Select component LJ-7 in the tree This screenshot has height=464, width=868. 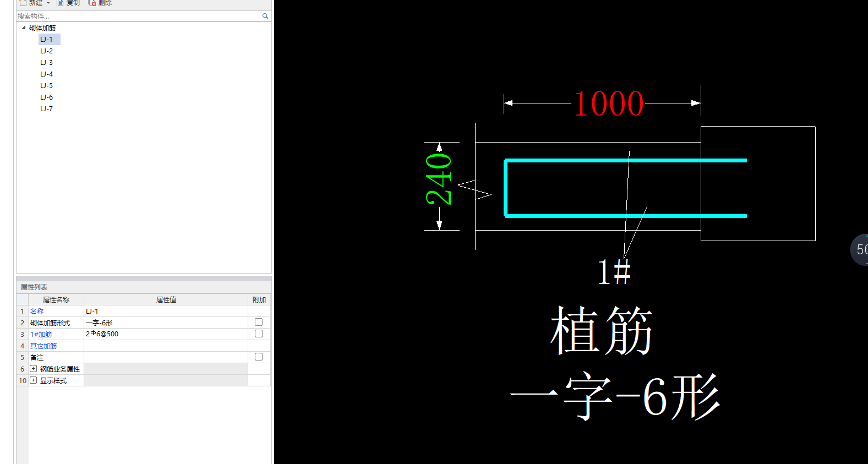[47, 108]
